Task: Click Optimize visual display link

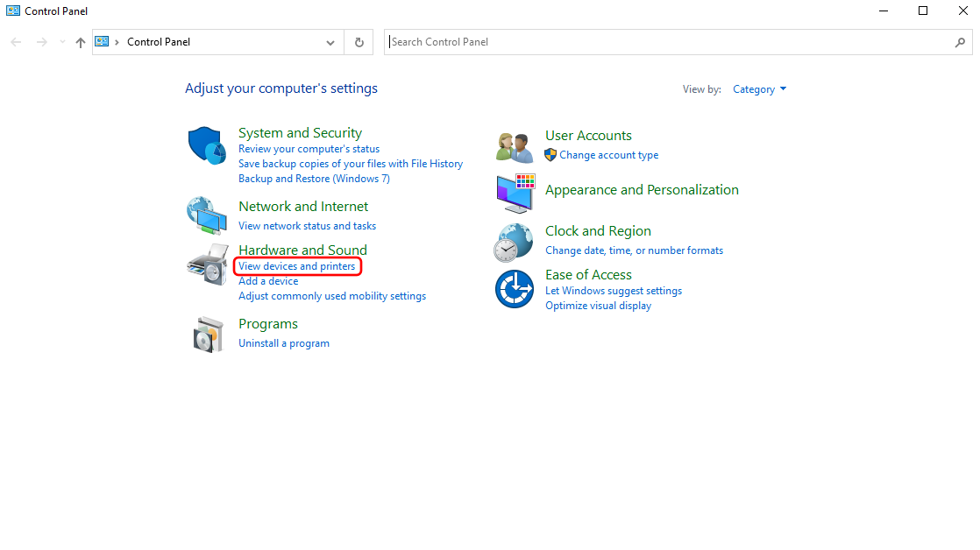Action: pos(598,306)
